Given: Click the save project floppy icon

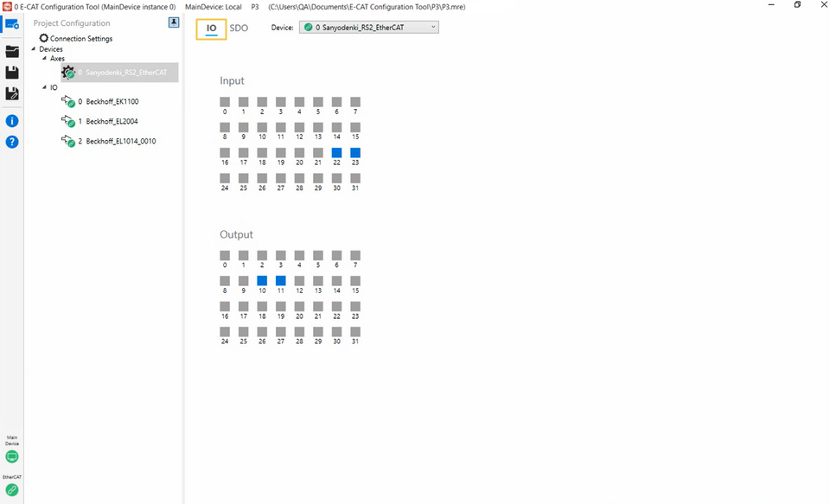Looking at the screenshot, I should click(12, 73).
